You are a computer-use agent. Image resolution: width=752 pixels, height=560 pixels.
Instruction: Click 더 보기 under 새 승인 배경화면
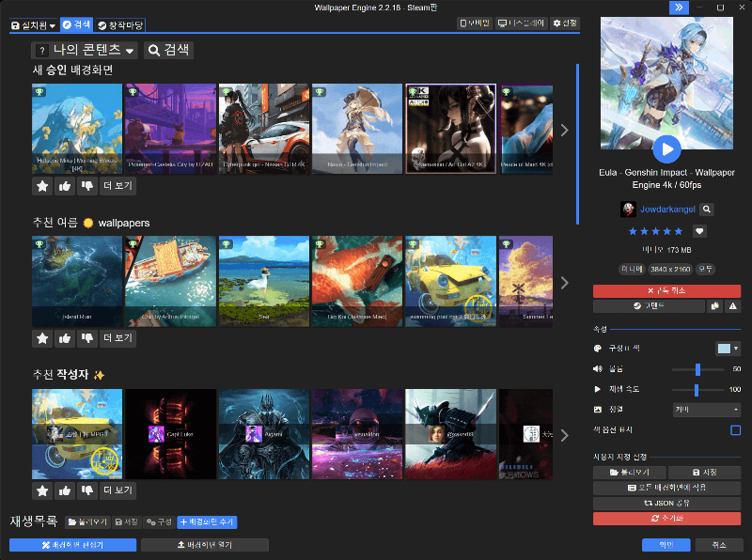click(118, 186)
